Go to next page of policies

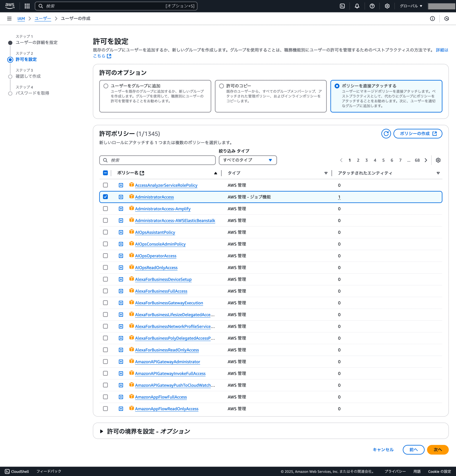[426, 160]
